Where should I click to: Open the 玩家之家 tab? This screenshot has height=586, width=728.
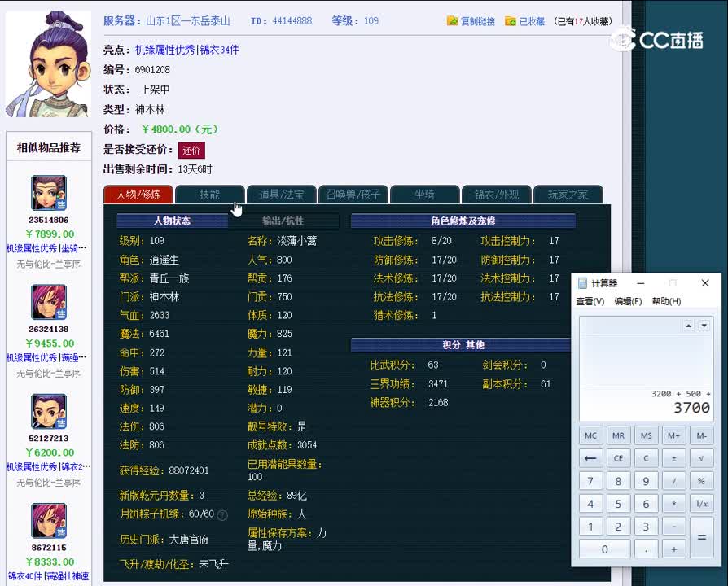coord(568,195)
